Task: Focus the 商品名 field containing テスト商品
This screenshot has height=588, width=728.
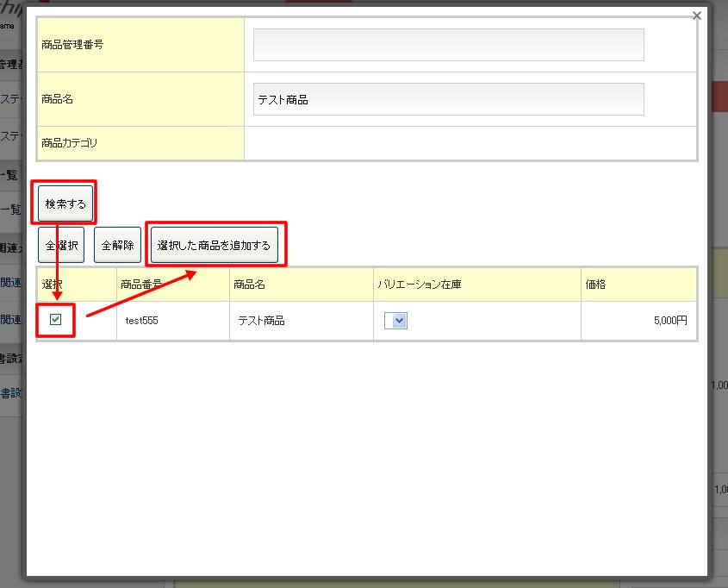Action: pyautogui.click(x=448, y=99)
